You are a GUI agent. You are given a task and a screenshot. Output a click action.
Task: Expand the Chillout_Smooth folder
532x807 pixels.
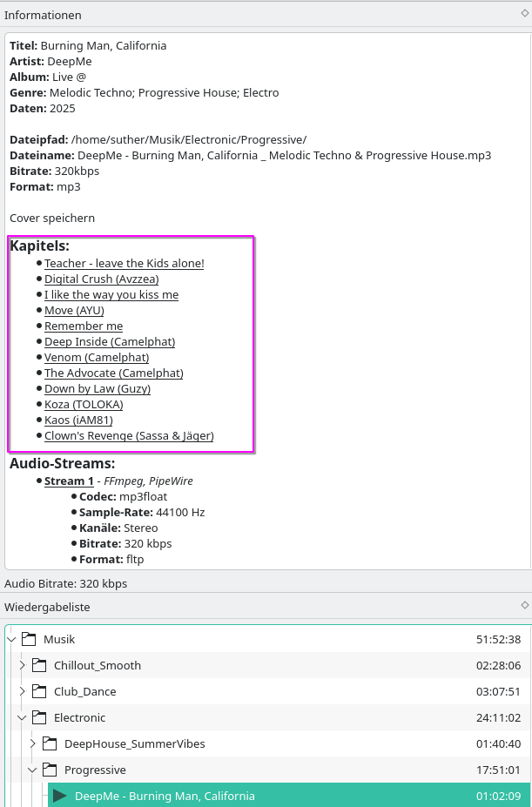(22, 665)
